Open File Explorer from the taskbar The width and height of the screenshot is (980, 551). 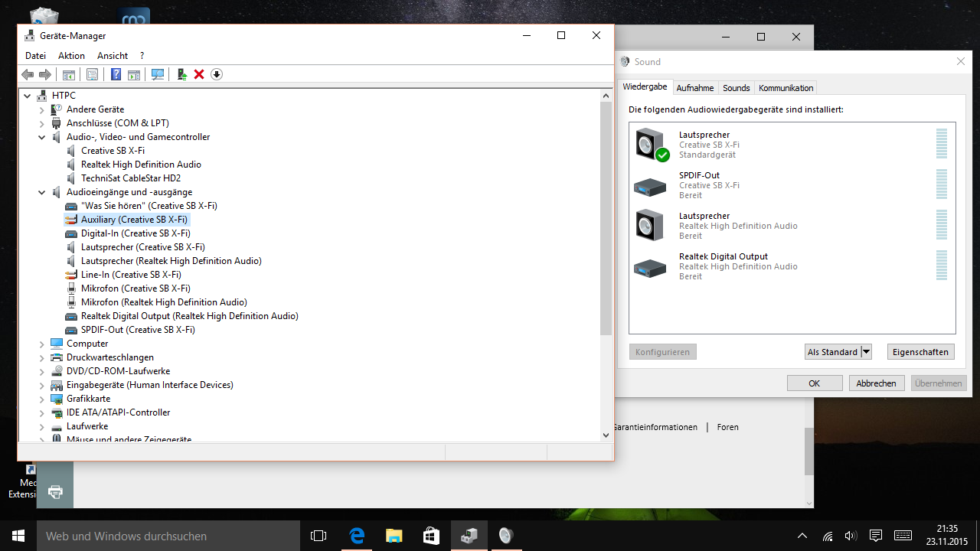point(394,536)
